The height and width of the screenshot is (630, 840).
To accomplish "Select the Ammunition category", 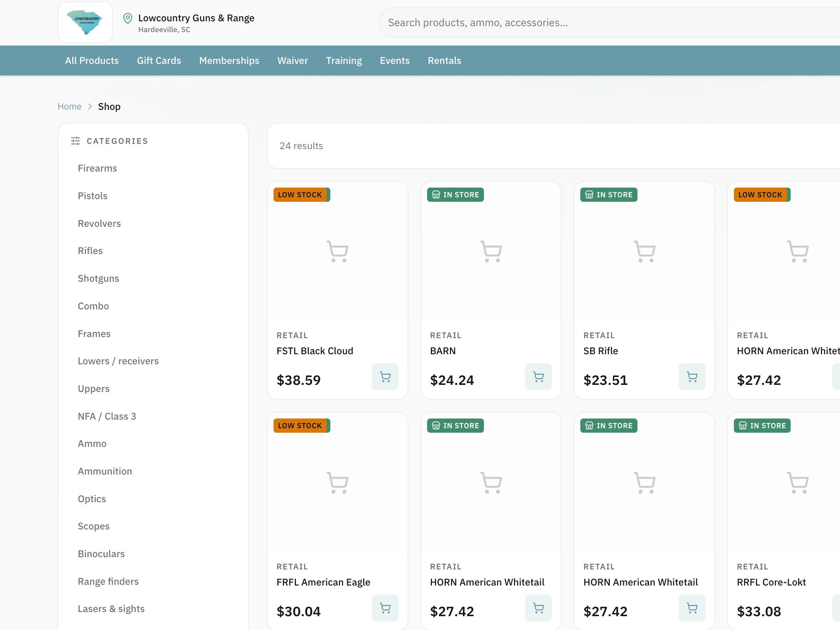I will (105, 472).
